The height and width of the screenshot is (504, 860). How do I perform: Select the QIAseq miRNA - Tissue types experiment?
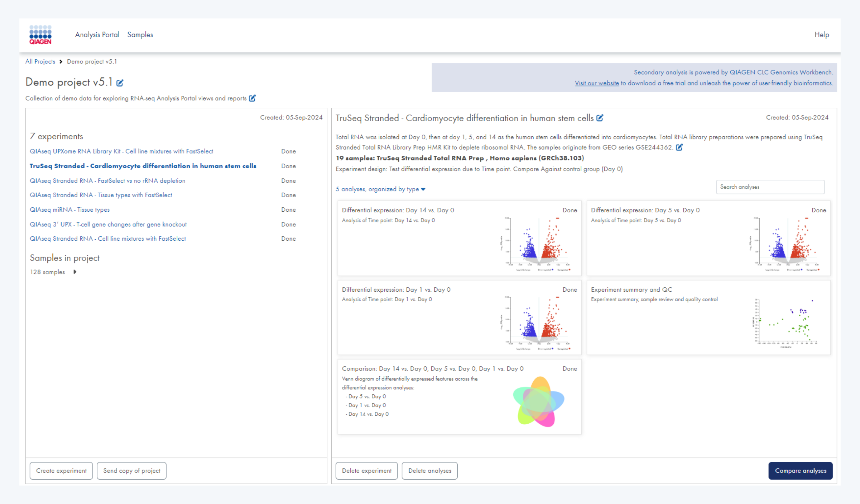tap(70, 210)
